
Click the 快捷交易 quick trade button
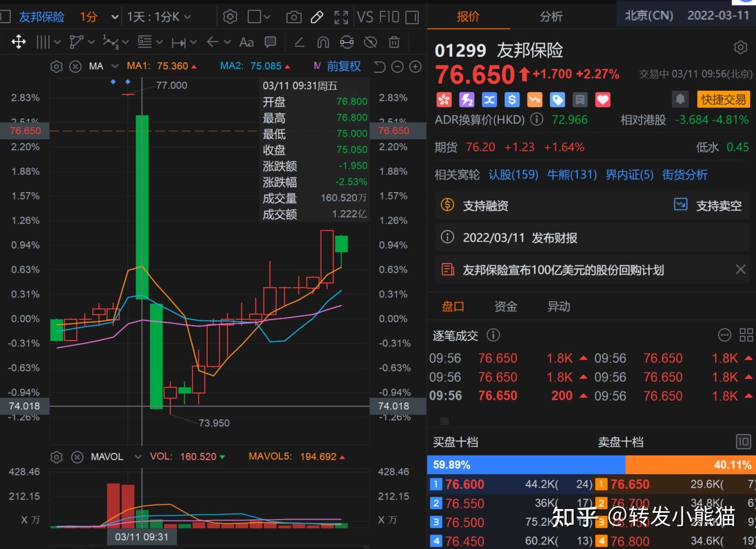click(x=723, y=99)
